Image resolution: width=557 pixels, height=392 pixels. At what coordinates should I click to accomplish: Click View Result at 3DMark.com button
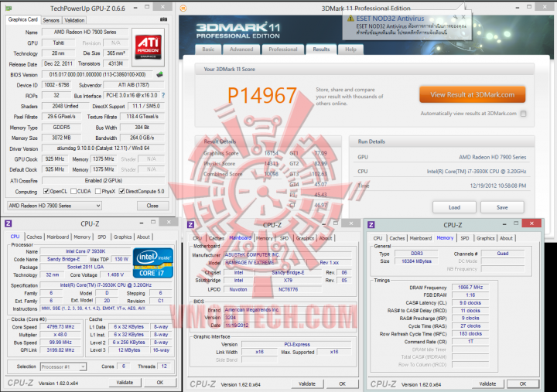click(x=473, y=95)
